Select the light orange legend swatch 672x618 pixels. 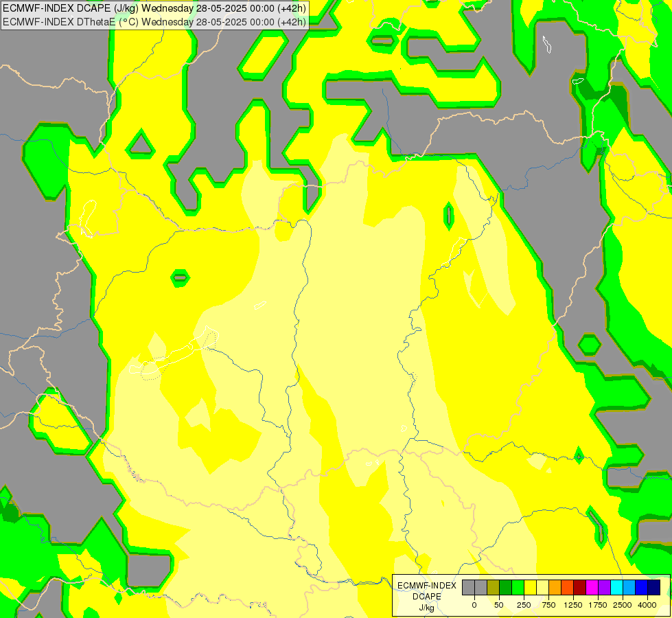(555, 588)
